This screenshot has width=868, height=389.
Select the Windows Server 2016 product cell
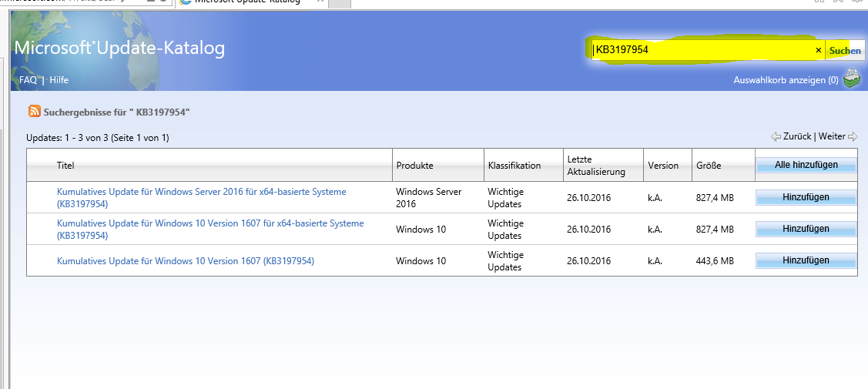click(428, 197)
